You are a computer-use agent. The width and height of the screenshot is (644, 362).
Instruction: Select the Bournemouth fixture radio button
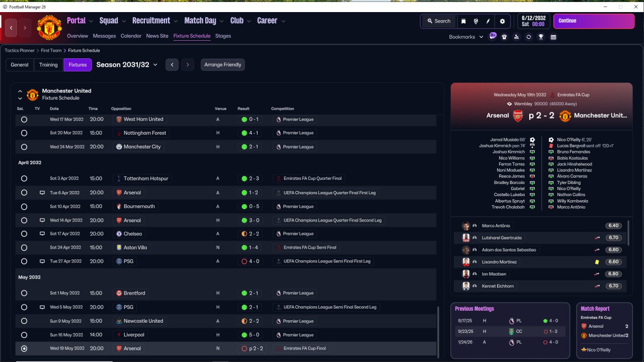coord(24,206)
